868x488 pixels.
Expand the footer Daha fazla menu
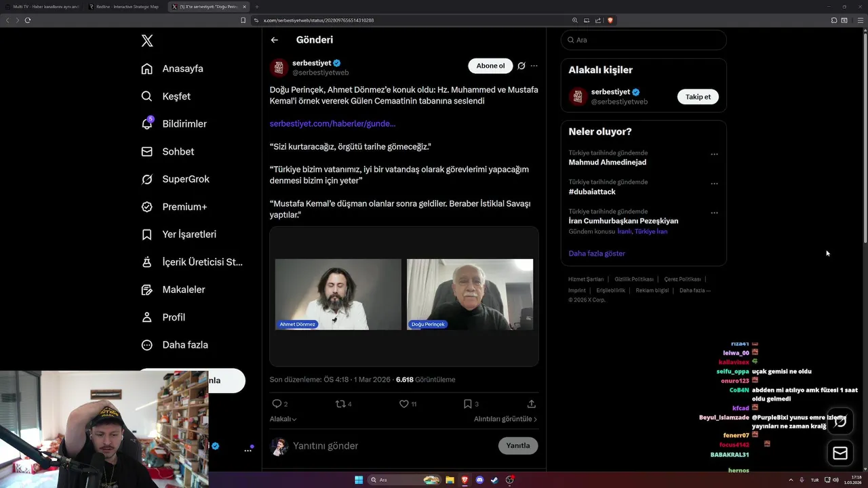pos(695,290)
